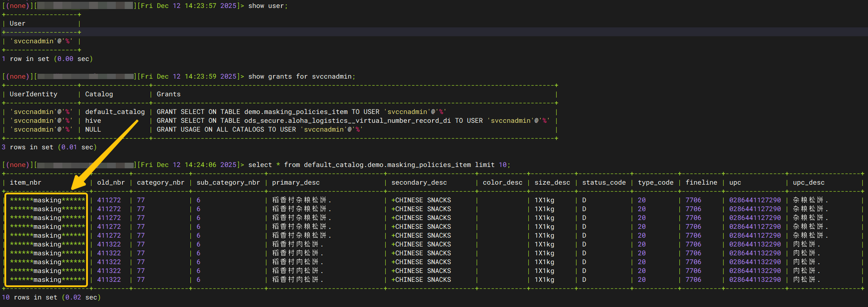Image resolution: width=868 pixels, height=307 pixels.
Task: Click the 'Catalog' column header
Action: (x=99, y=94)
